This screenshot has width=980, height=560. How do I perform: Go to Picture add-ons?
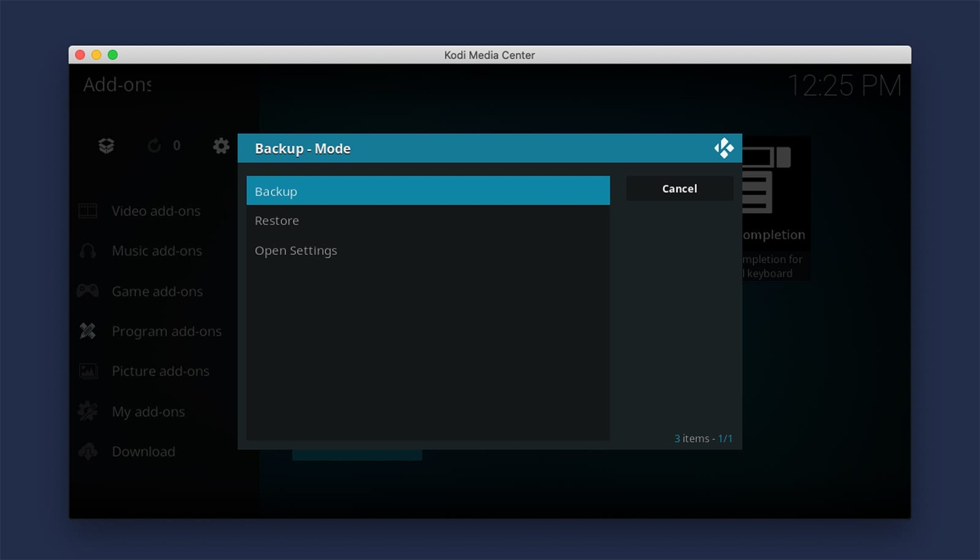tap(161, 371)
